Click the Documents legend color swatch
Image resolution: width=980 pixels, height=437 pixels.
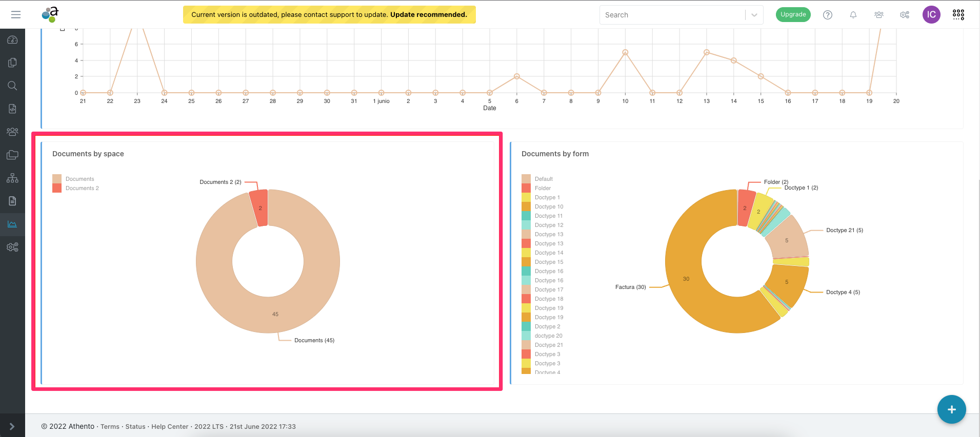[57, 179]
